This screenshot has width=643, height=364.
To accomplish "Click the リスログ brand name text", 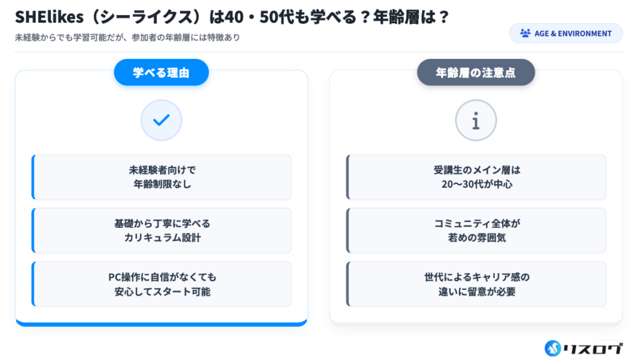I will (593, 348).
